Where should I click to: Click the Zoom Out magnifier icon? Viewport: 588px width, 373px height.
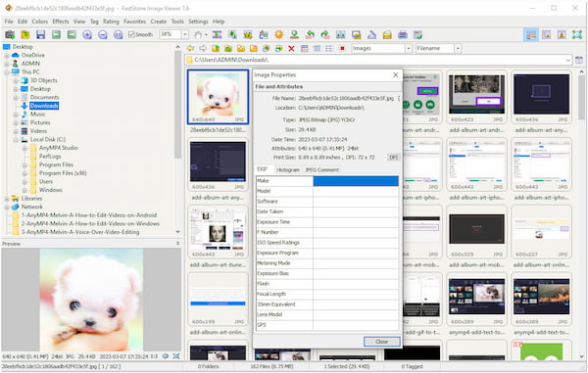(x=102, y=35)
